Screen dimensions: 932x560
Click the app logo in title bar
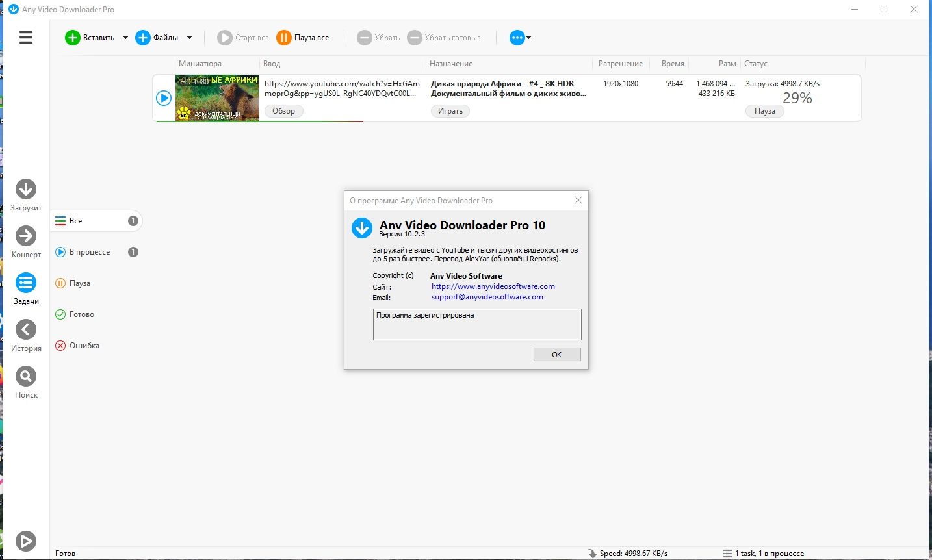pos(13,9)
